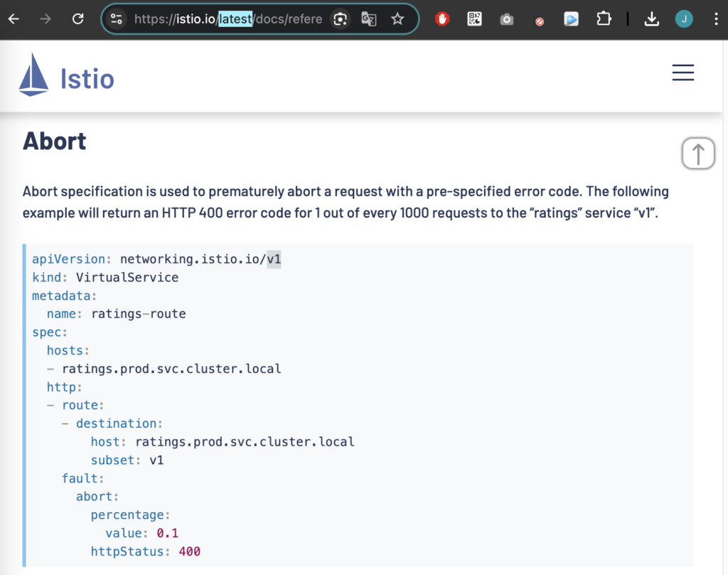Click the "subset" key in the code

click(x=112, y=460)
